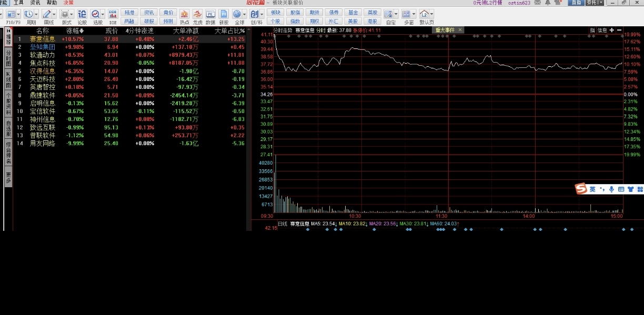
Task: Open the 更多 sidebar tab
Action: [x=8, y=177]
